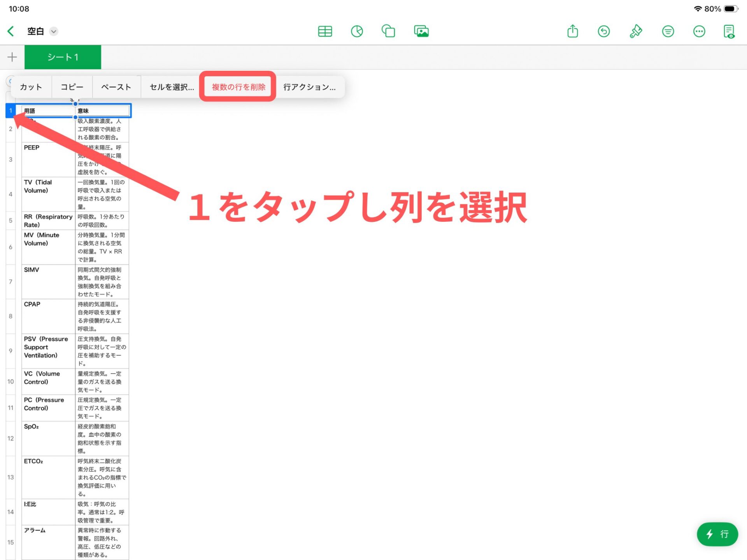Image resolution: width=747 pixels, height=560 pixels.
Task: Open the organize filter icon
Action: pyautogui.click(x=668, y=31)
